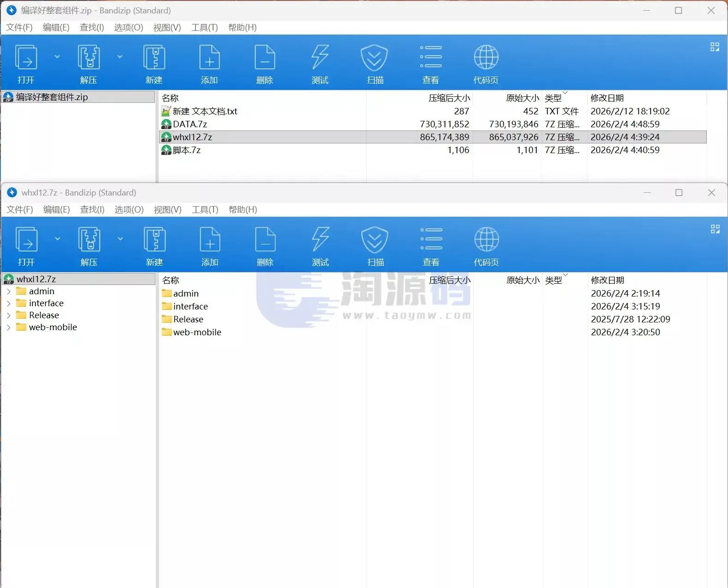Close the whxl12.7z Bandizip window
Image resolution: width=728 pixels, height=588 pixels.
tap(711, 192)
